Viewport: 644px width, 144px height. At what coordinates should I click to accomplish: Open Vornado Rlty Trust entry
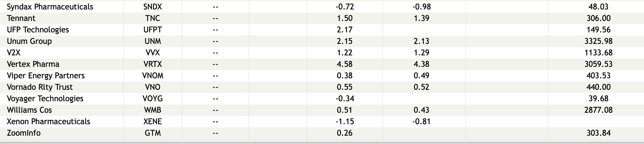point(40,87)
